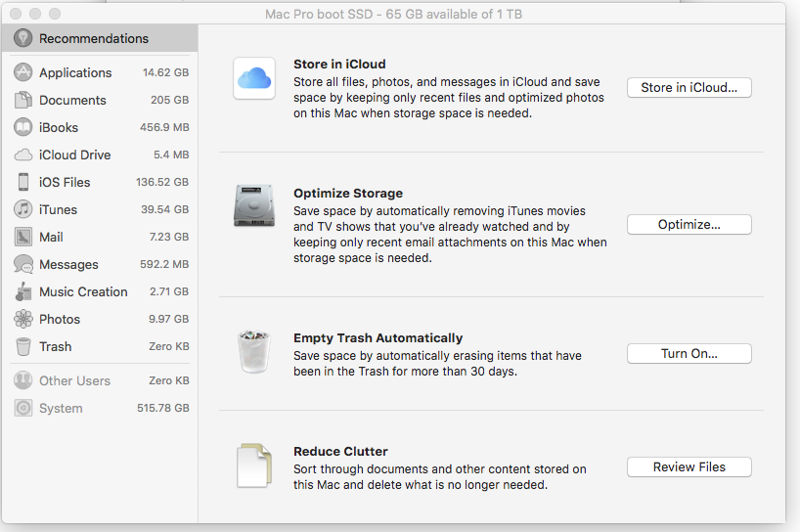Click the 456.9 MB iBooks size
Viewport: 800px width, 532px height.
[x=165, y=127]
